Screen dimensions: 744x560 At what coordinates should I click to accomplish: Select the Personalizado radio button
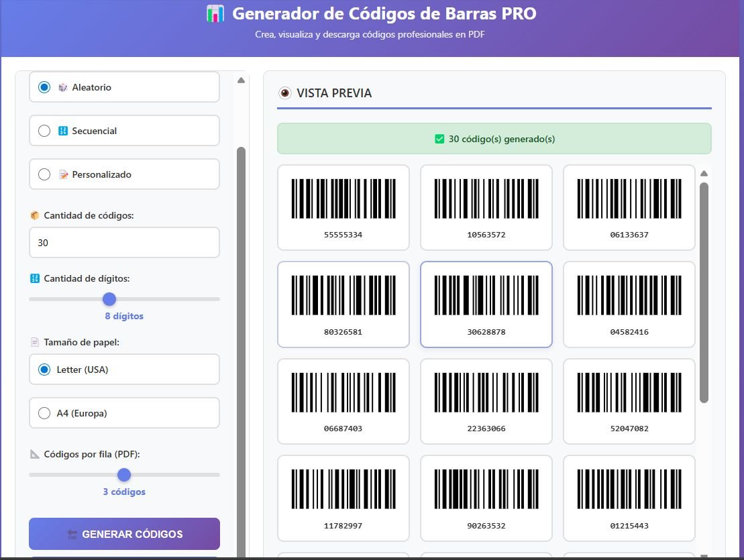[44, 174]
